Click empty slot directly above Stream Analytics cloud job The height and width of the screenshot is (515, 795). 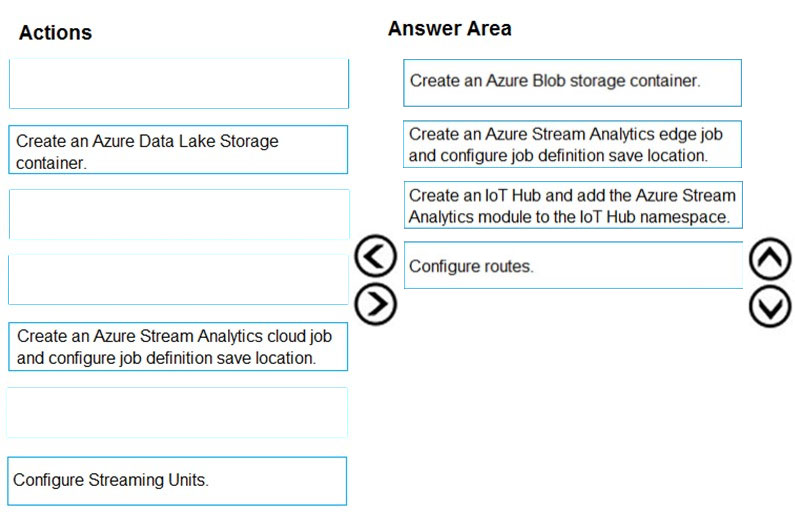point(178,279)
